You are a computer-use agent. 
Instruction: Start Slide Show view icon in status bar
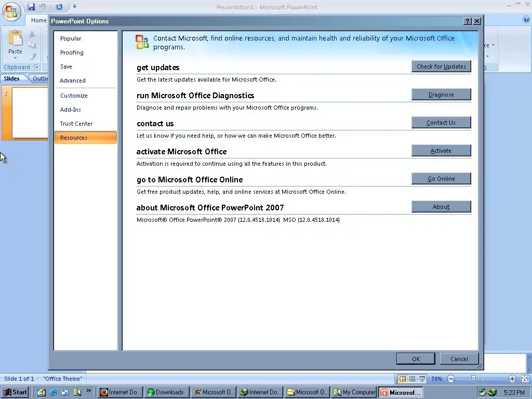[x=422, y=379]
